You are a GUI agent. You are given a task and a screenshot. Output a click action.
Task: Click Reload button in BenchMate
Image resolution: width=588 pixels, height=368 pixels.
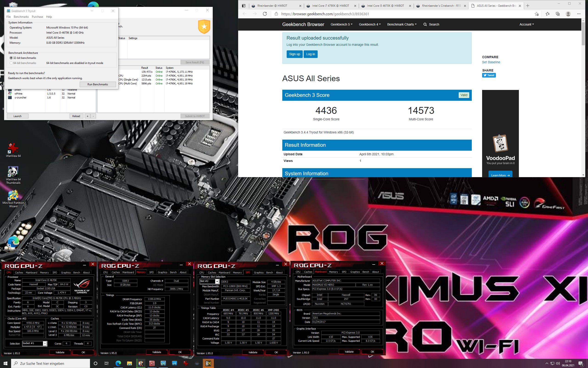coord(76,116)
